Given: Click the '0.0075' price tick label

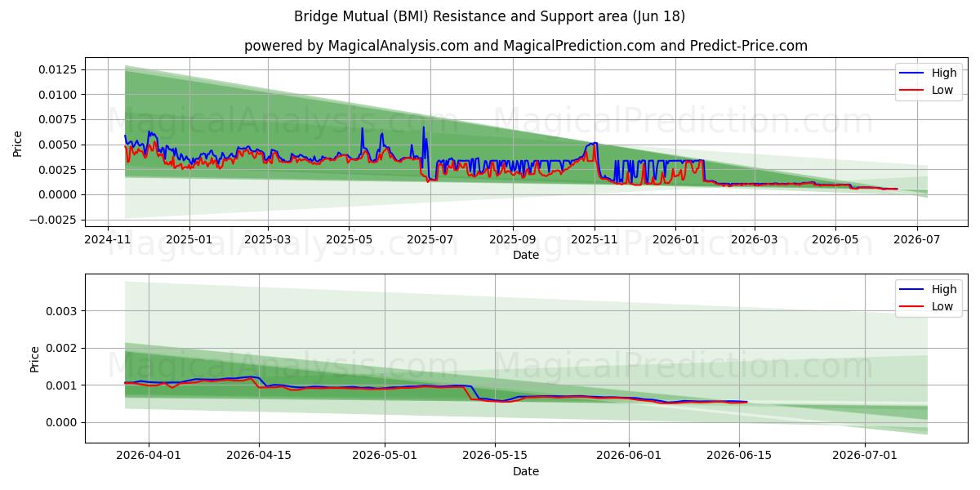Looking at the screenshot, I should coord(60,119).
